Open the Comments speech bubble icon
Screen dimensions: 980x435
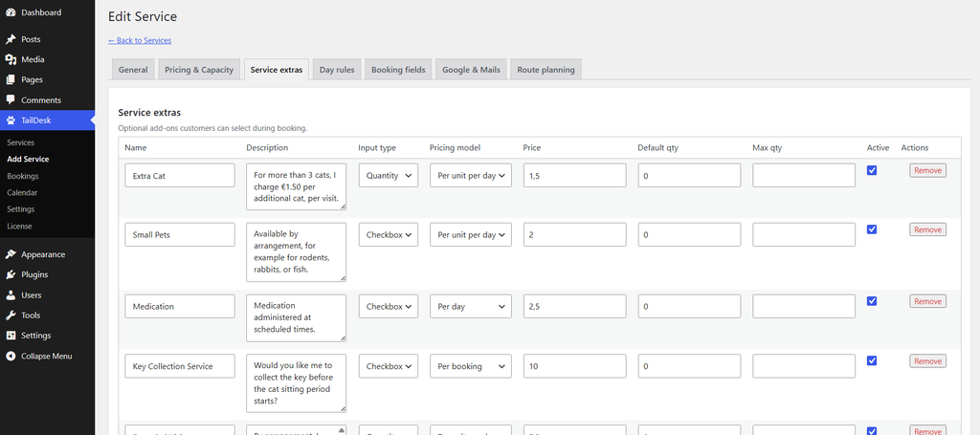coord(11,99)
